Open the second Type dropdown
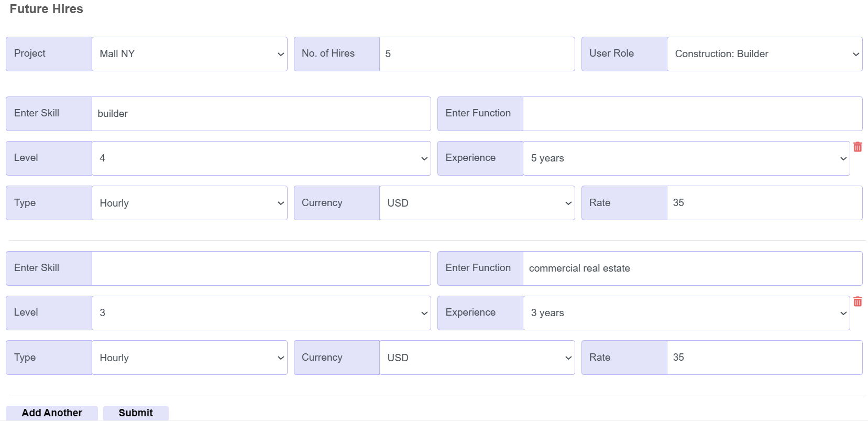Viewport: 868px width, 421px height. [x=190, y=357]
